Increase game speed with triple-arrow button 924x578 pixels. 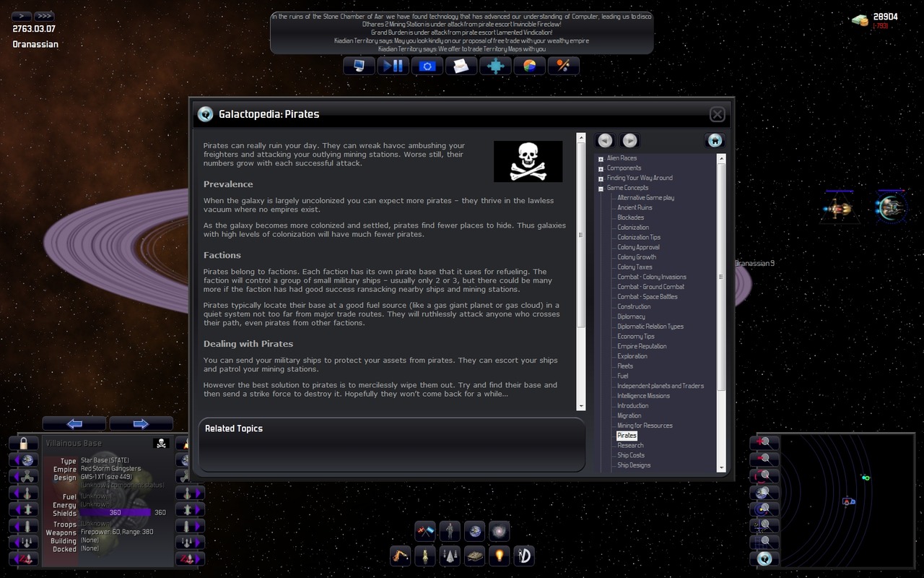click(x=43, y=16)
